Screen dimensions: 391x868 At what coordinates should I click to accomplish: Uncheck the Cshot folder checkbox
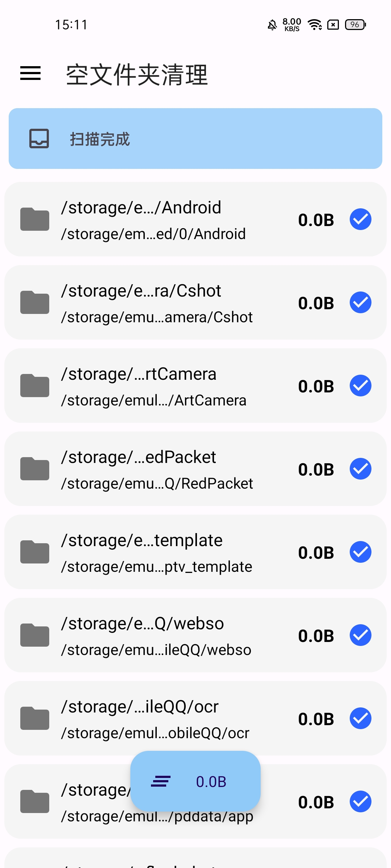point(360,302)
